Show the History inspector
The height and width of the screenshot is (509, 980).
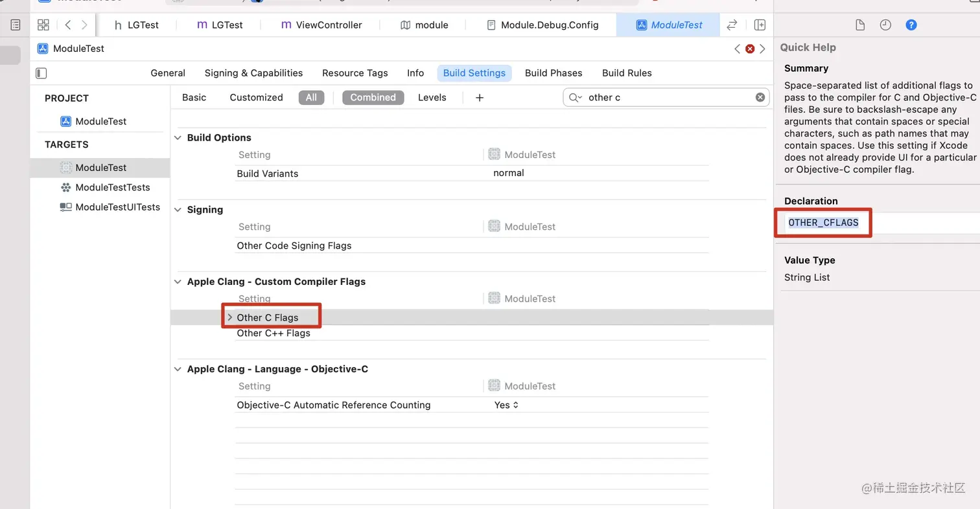tap(885, 25)
